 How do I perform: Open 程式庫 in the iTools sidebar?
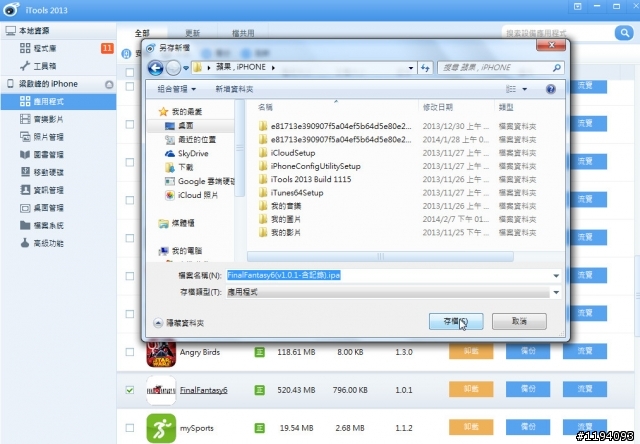pos(45,49)
